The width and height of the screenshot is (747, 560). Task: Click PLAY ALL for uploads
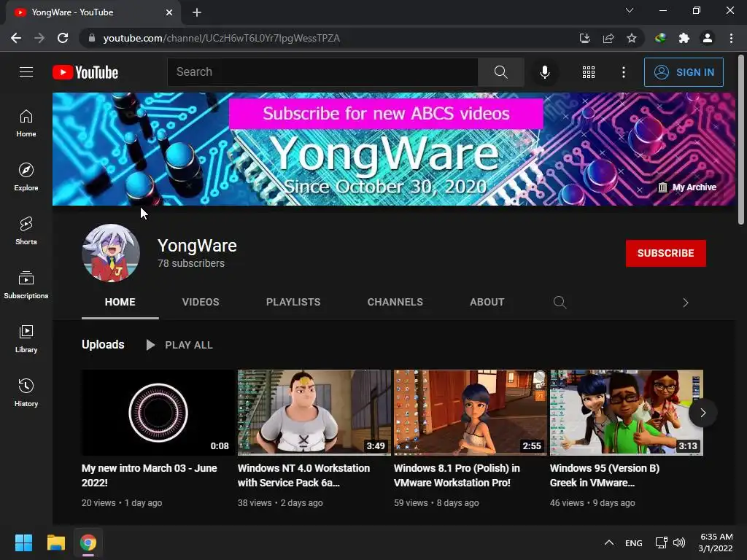(x=179, y=345)
